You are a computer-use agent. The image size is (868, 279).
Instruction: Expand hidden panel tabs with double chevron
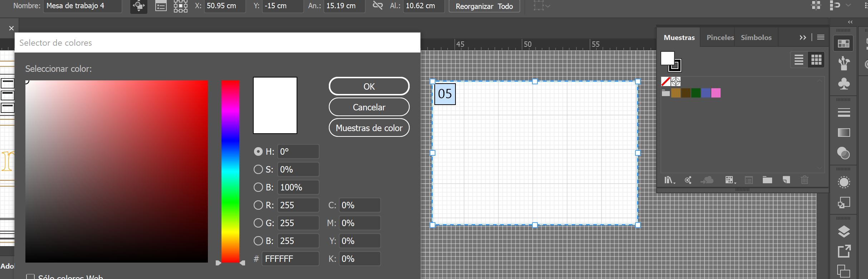pos(803,38)
